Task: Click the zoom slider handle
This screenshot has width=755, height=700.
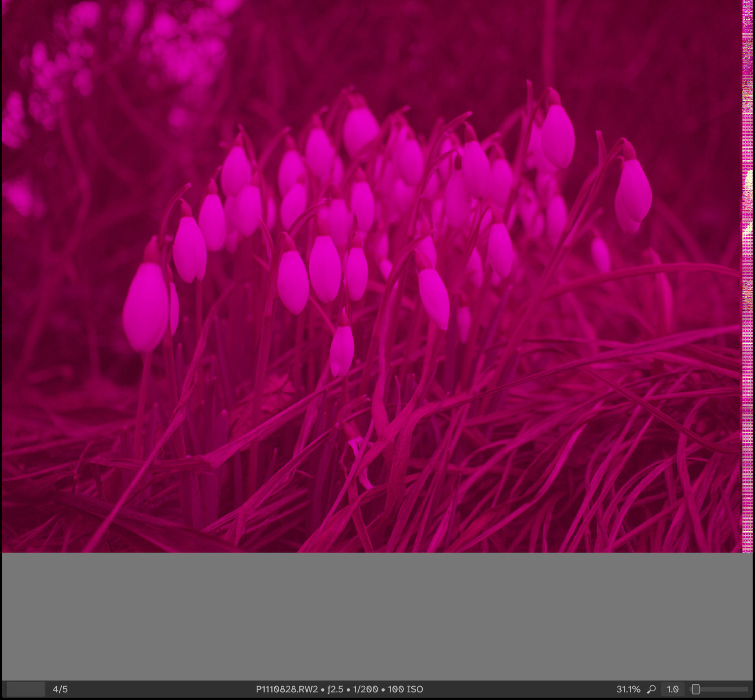Action: [x=696, y=689]
